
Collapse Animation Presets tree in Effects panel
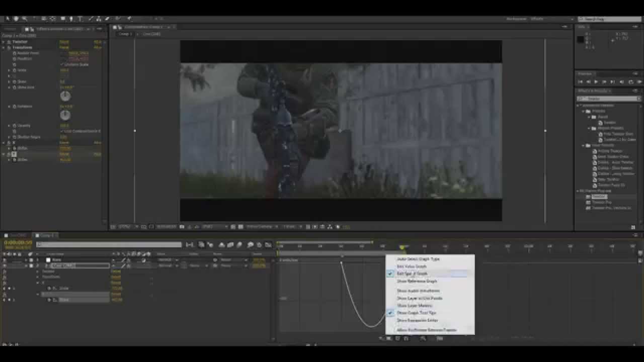[579, 106]
